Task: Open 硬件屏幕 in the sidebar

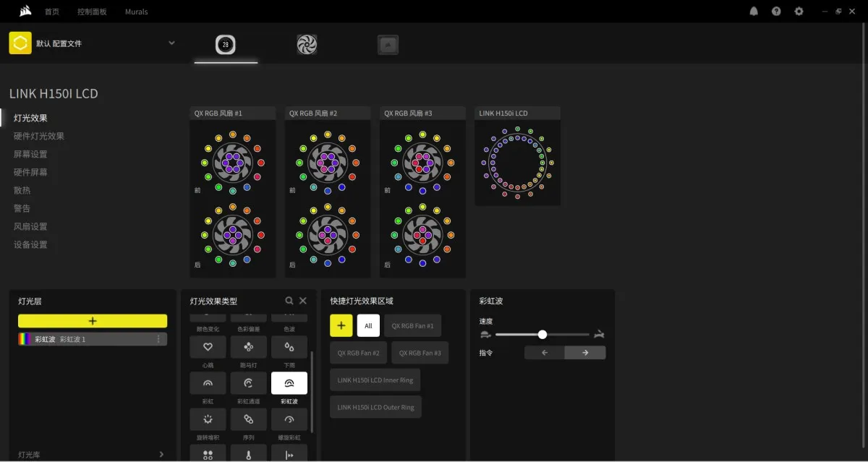Action: [x=30, y=172]
